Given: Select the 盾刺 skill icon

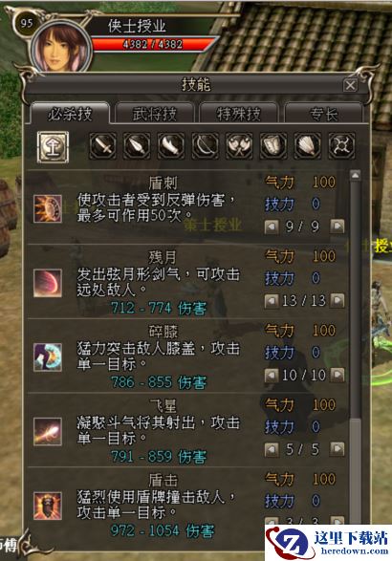Looking at the screenshot, I should pos(48,209).
